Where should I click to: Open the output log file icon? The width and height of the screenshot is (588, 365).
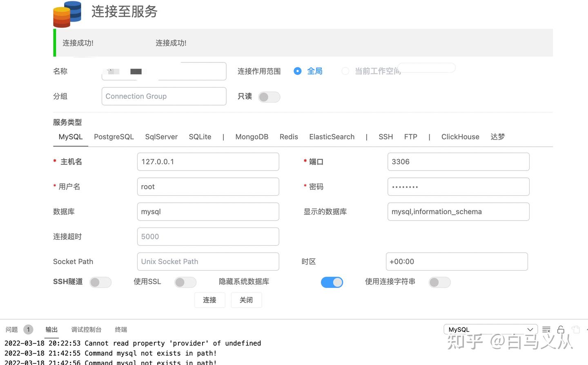click(x=576, y=330)
